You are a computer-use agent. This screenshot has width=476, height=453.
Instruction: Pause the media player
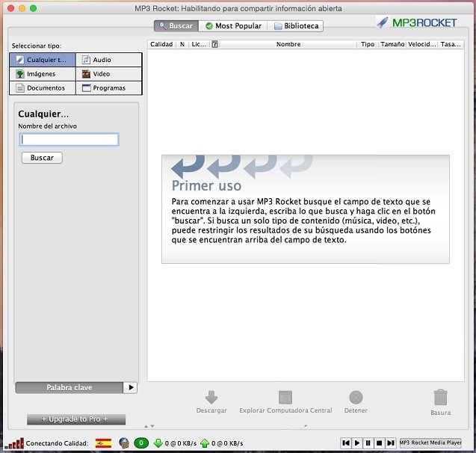[368, 443]
